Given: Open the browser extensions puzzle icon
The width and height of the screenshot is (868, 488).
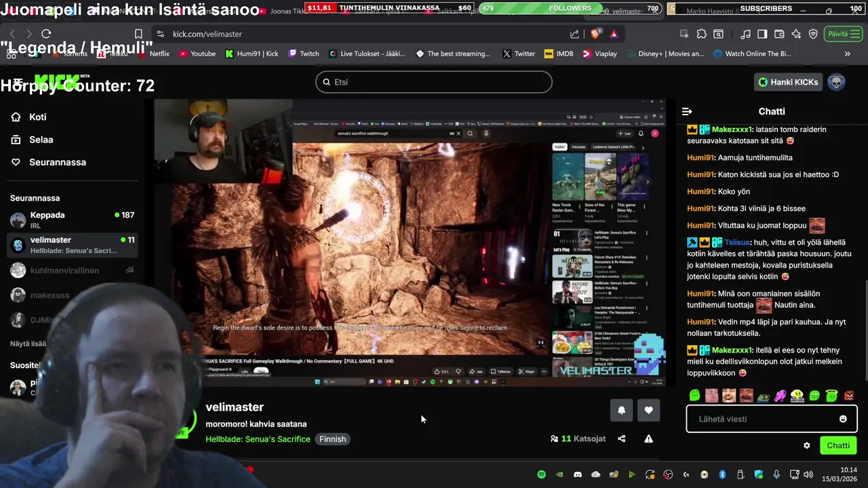Looking at the screenshot, I should (x=701, y=34).
